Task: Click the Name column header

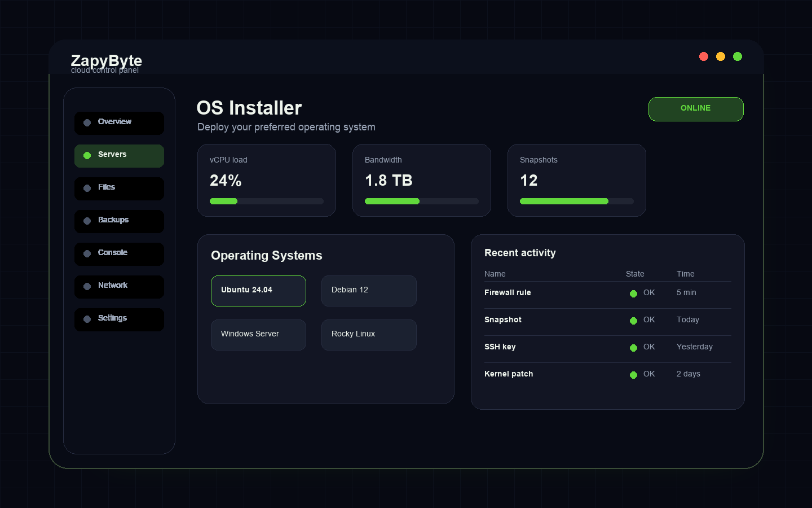Action: [x=495, y=274]
